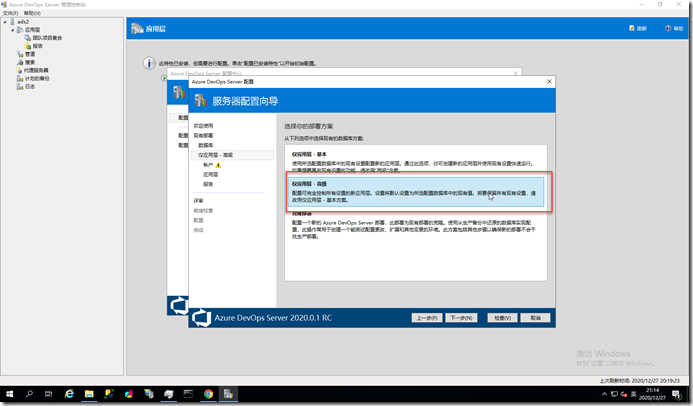Show hidden system tray icons
Screen dimensions: 693x406
(x=604, y=394)
